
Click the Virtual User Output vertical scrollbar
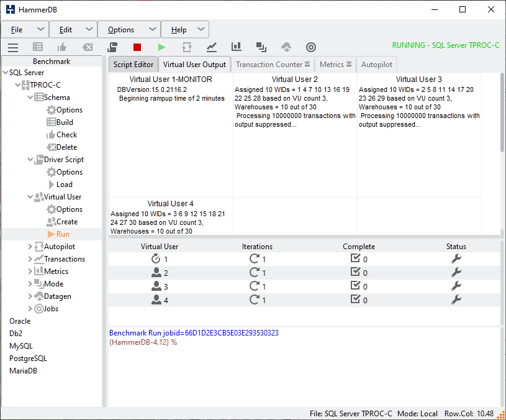click(502, 112)
